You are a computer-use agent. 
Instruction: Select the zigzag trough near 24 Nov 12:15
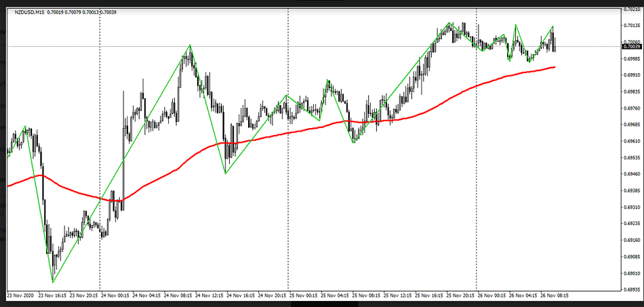[x=226, y=173]
